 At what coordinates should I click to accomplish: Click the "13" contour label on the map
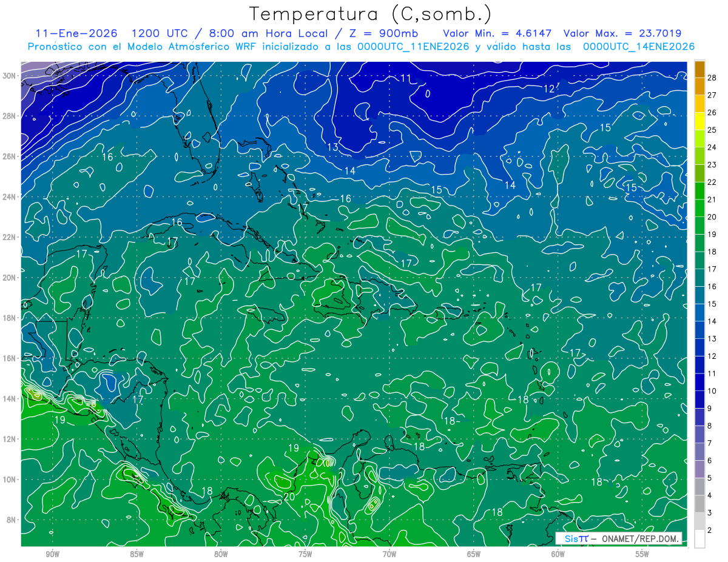(x=333, y=147)
